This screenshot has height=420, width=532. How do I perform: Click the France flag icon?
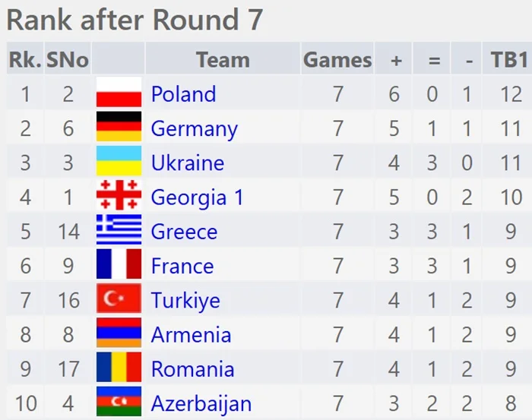119,265
